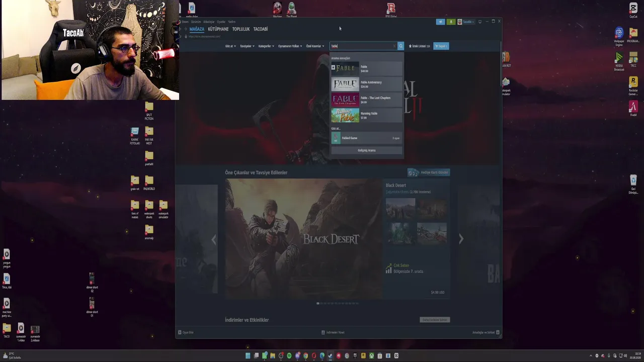The width and height of the screenshot is (644, 362).
Task: Click the first carousel page indicator dot
Action: (318, 303)
